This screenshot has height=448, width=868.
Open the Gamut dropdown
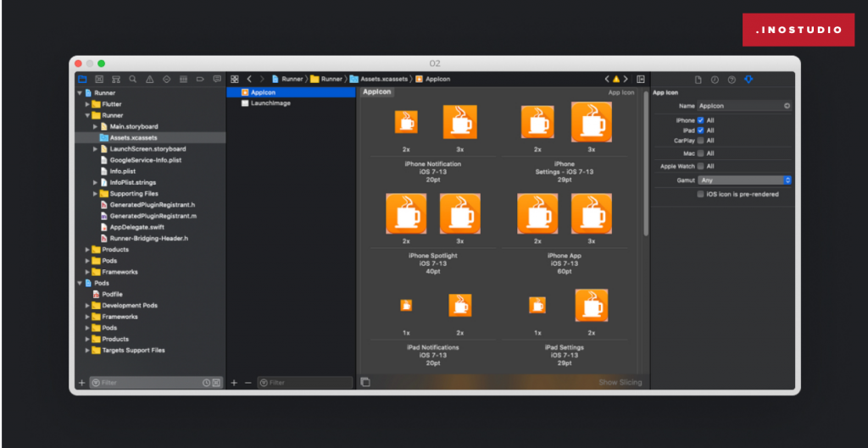click(745, 180)
